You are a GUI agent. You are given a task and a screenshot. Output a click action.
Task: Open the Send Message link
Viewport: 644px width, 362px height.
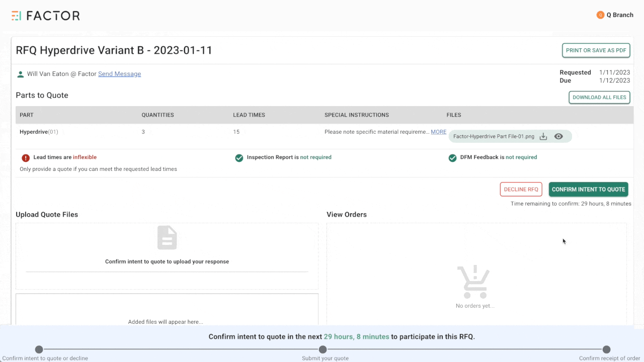[119, 74]
